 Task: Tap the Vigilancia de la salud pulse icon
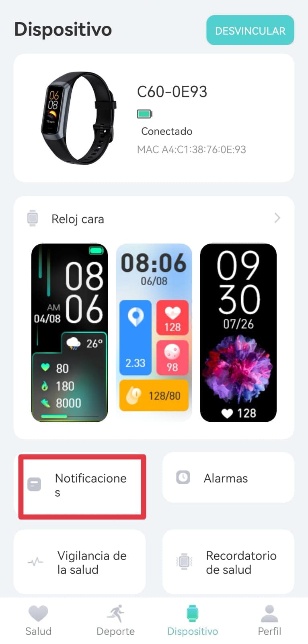[35, 562]
